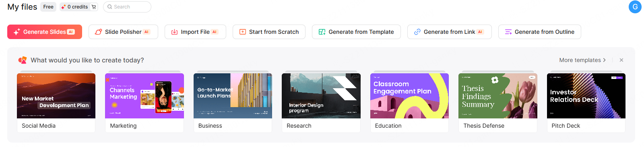Open the Slide Polisher tool
The width and height of the screenshot is (644, 147).
pyautogui.click(x=123, y=32)
